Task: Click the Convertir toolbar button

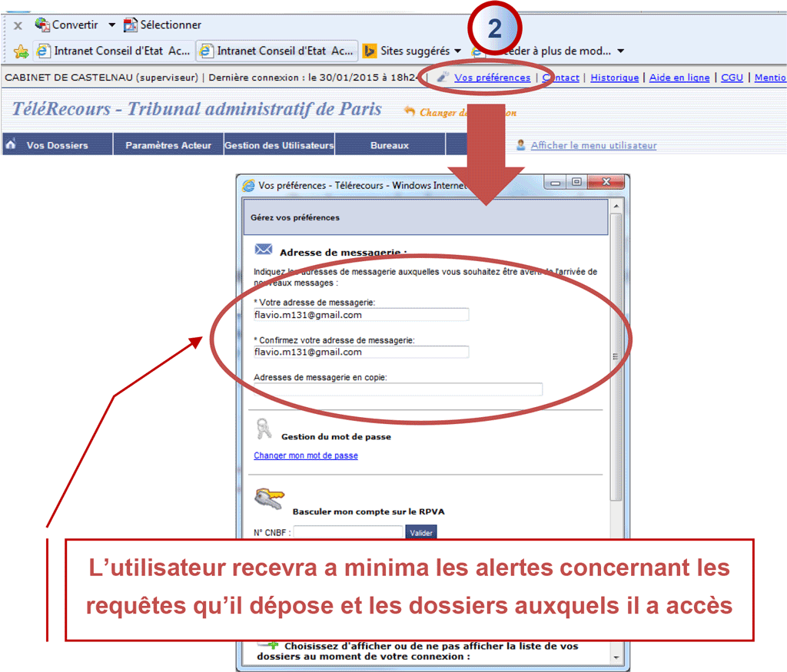Action: coord(67,25)
